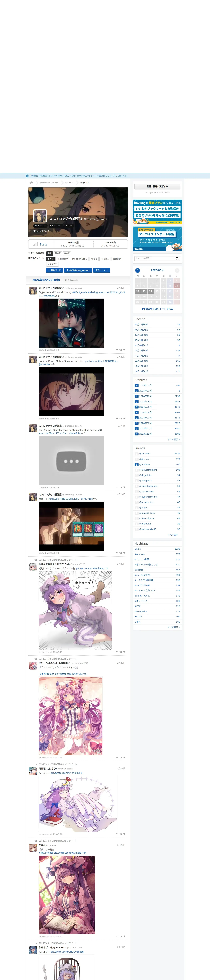The width and height of the screenshot is (210, 980).
Task: Click 最新の情報に更新する button
Action: click(157, 186)
